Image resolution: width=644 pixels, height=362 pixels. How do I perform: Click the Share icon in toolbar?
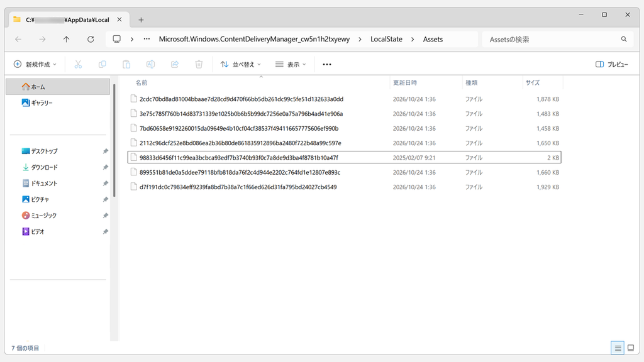175,65
